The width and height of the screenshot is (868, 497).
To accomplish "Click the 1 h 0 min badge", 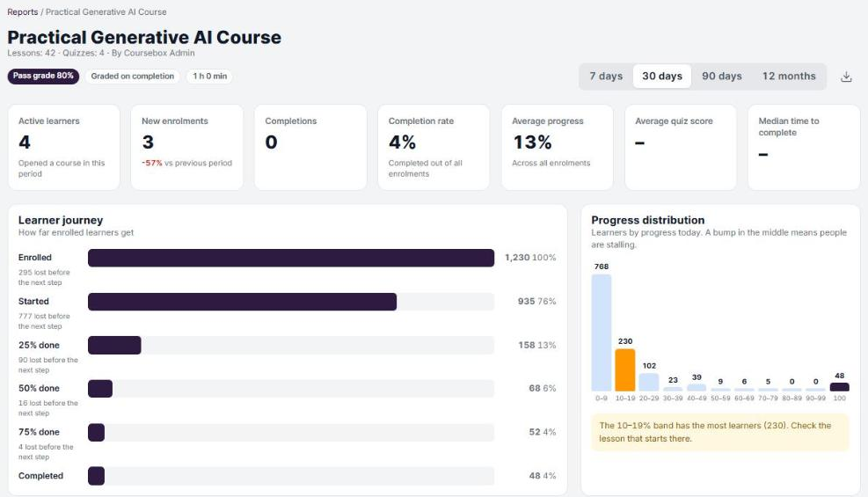I will coord(210,76).
